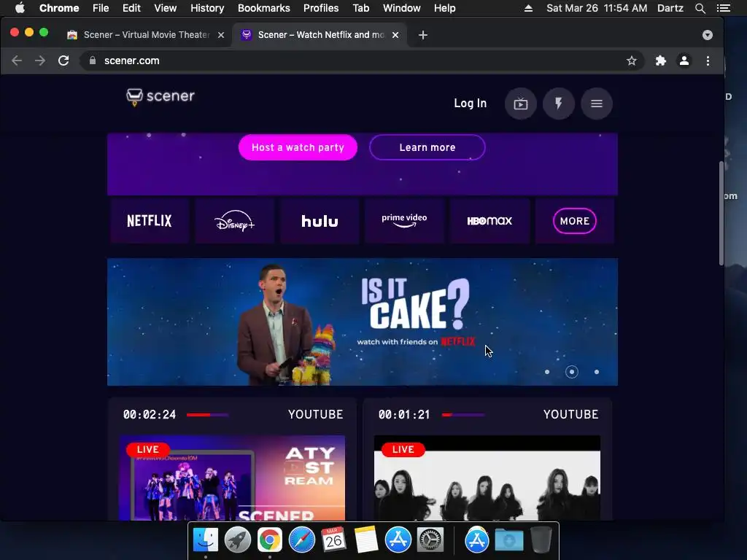Click the Log In link

pos(471,104)
